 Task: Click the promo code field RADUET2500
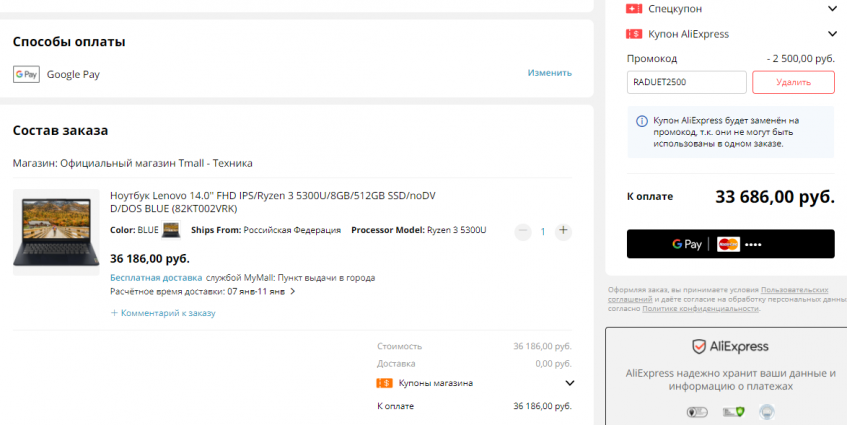point(687,82)
